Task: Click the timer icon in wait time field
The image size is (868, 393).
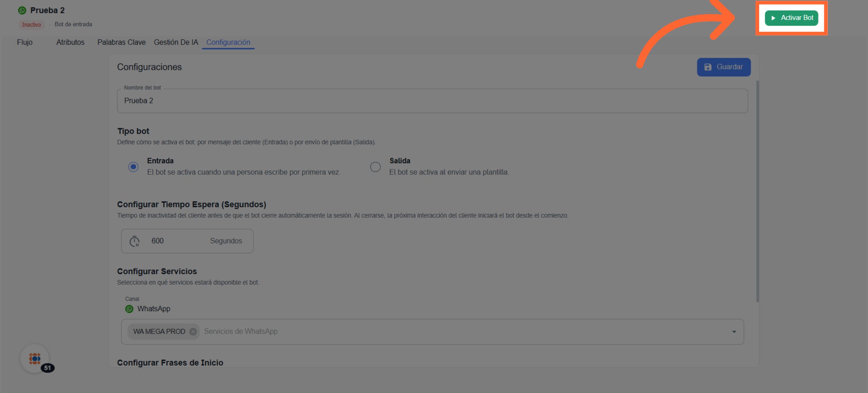Action: (135, 241)
